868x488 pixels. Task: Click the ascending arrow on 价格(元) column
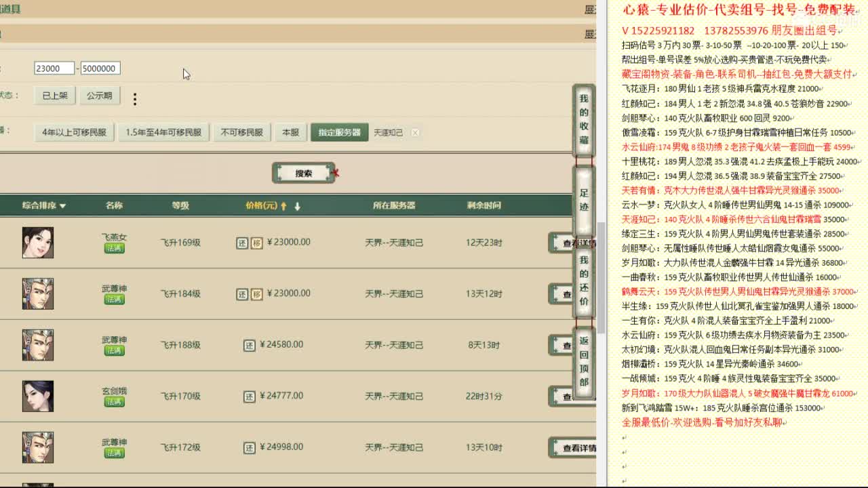pyautogui.click(x=283, y=205)
